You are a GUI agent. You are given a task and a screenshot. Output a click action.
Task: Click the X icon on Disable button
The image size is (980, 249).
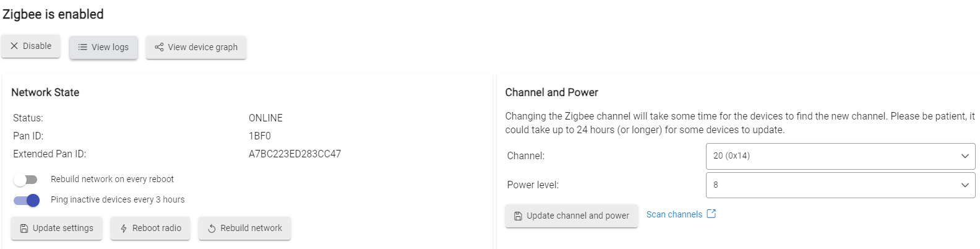(x=14, y=46)
